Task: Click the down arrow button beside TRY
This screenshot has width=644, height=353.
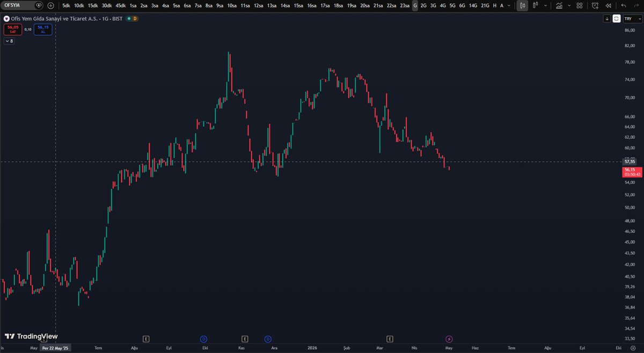Action: coord(607,18)
